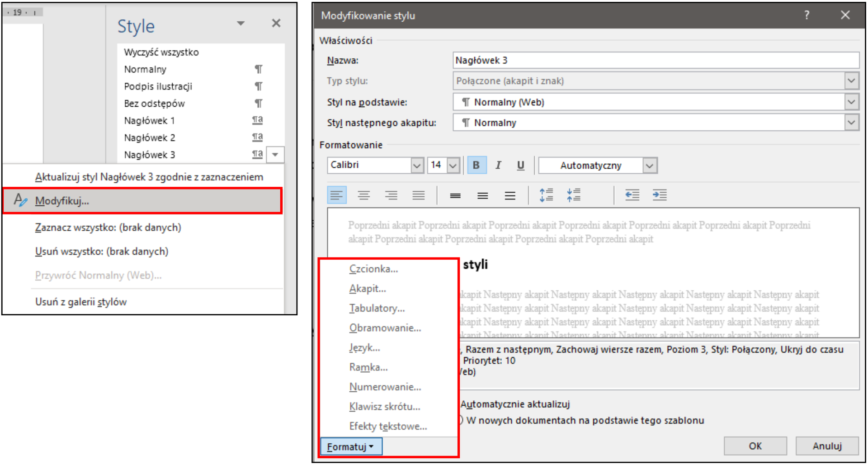Set double line spacing
Image resolution: width=868 pixels, height=465 pixels.
510,195
